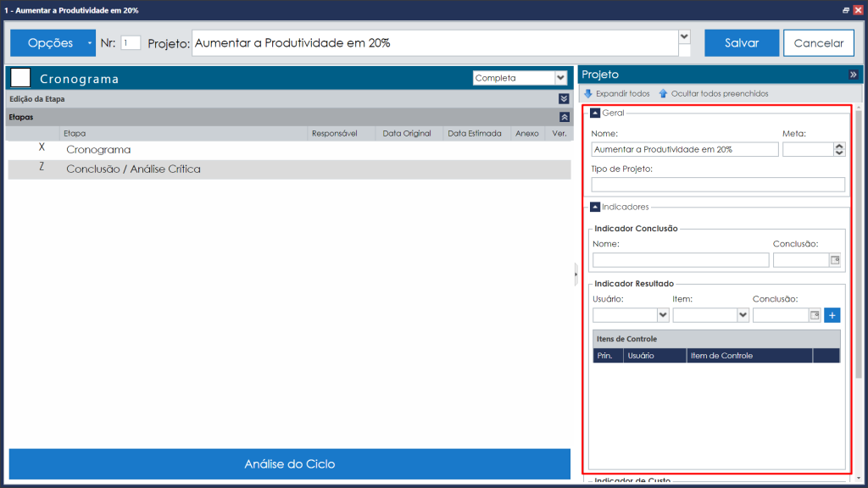Select the Conclusão / Análise Crítica row

[290, 169]
